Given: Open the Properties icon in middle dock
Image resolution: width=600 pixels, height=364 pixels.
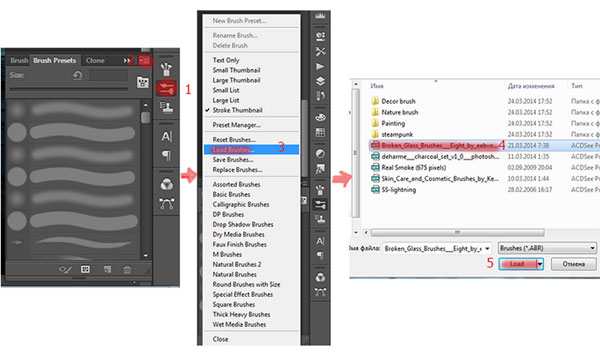Looking at the screenshot, I should (320, 36).
